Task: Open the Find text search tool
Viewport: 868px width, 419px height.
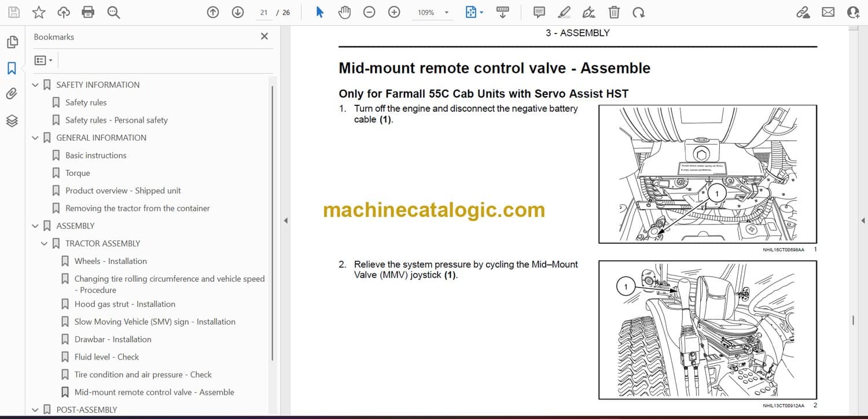Action: 113,12
